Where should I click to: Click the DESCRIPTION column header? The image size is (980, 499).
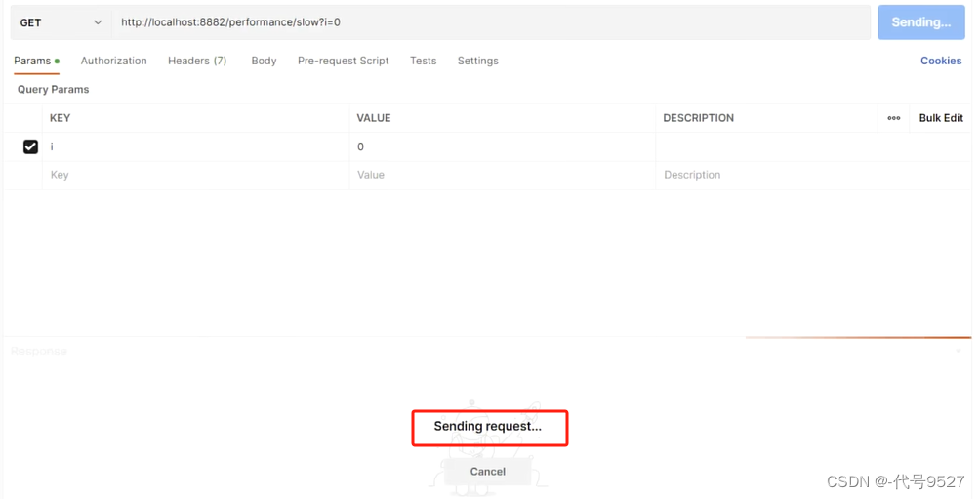(698, 118)
